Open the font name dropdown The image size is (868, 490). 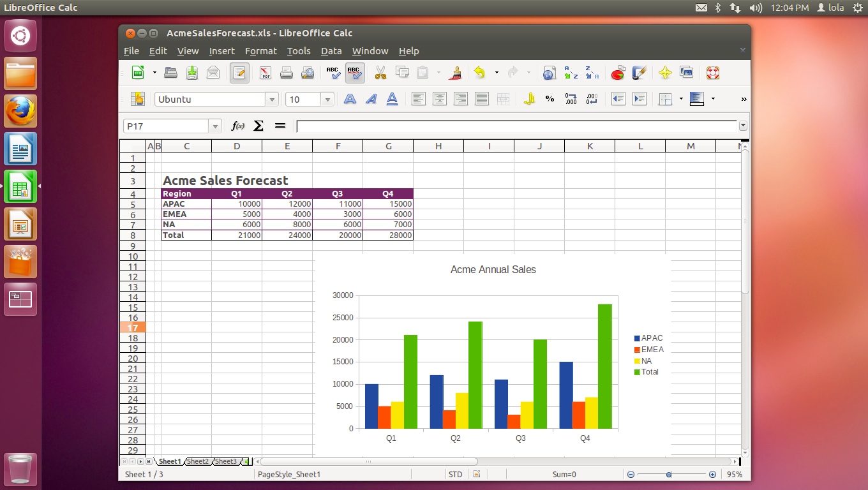[x=273, y=100]
